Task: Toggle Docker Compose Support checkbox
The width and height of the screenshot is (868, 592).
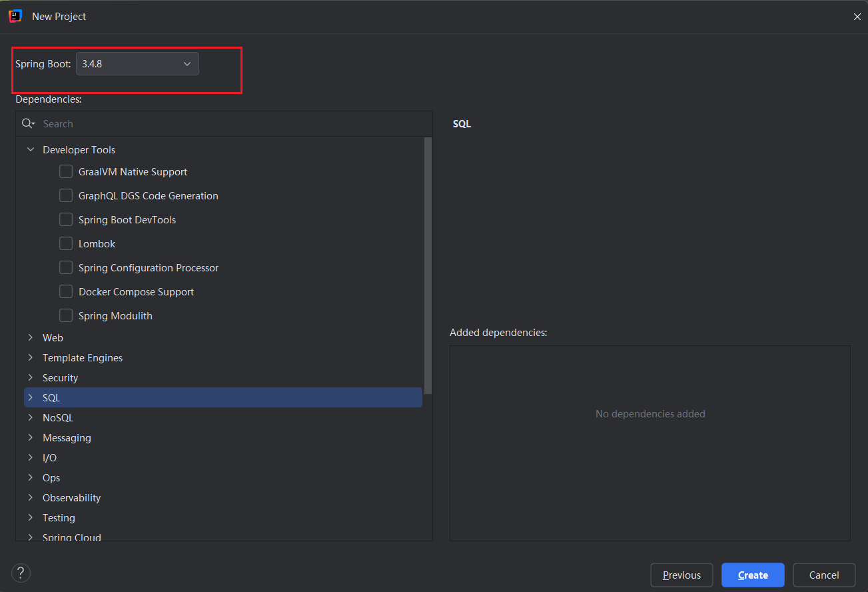Action: coord(66,291)
